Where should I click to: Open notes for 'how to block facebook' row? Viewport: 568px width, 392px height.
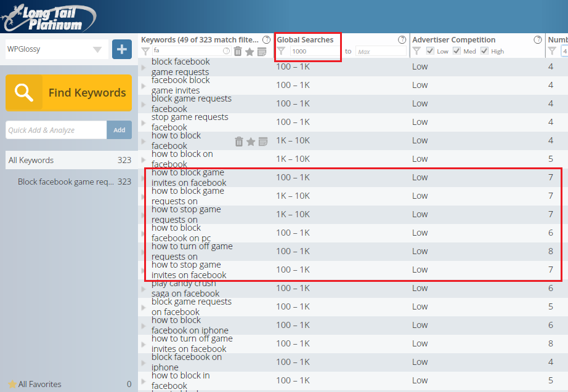(263, 142)
